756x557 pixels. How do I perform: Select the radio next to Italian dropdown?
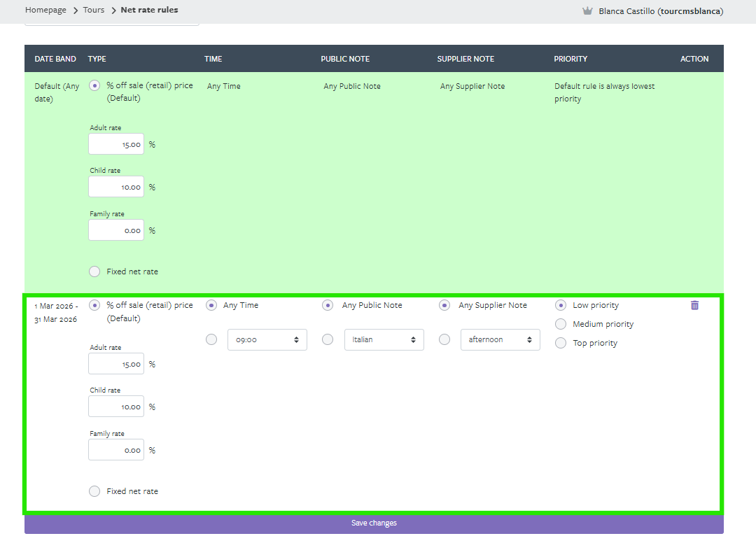point(328,339)
